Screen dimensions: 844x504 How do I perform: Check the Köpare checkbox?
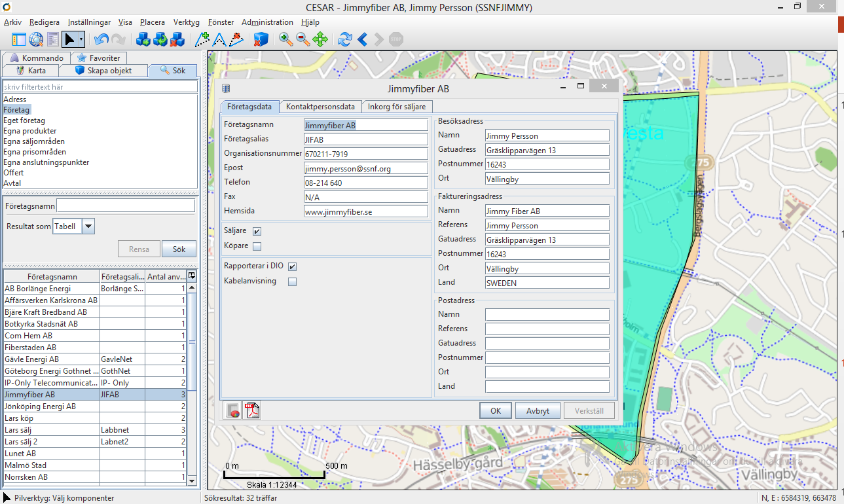(x=257, y=246)
